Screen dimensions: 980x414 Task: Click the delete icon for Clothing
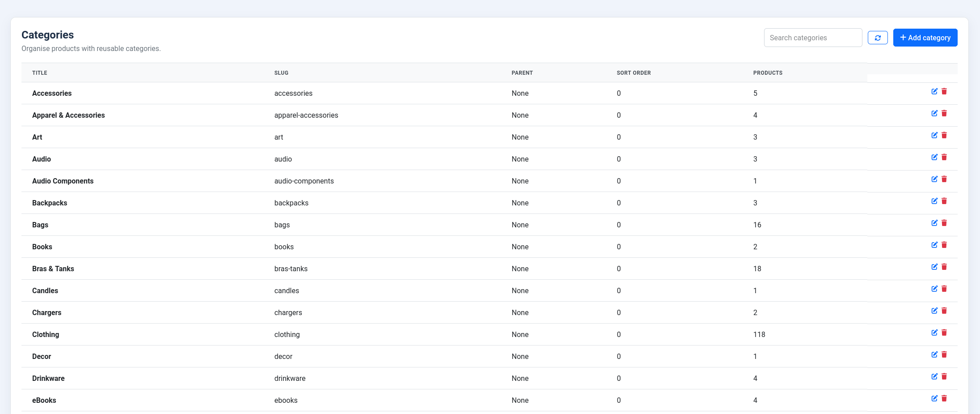pyautogui.click(x=944, y=333)
